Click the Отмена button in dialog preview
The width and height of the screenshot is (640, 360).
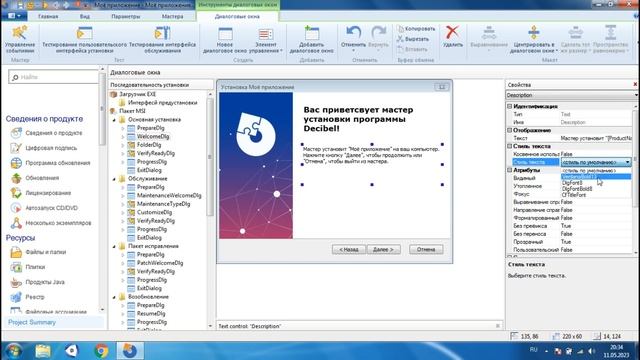(426, 249)
